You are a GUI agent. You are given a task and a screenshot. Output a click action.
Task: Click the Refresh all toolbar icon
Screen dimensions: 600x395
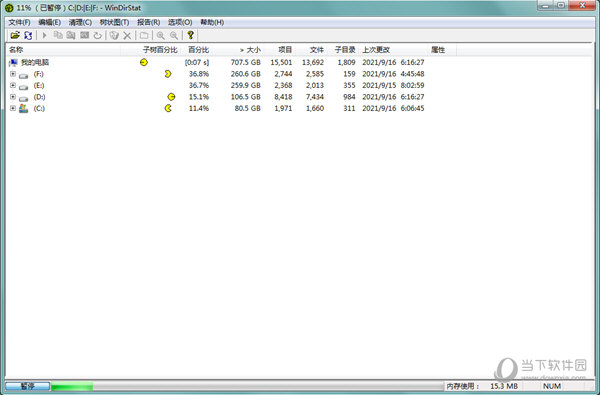click(28, 35)
